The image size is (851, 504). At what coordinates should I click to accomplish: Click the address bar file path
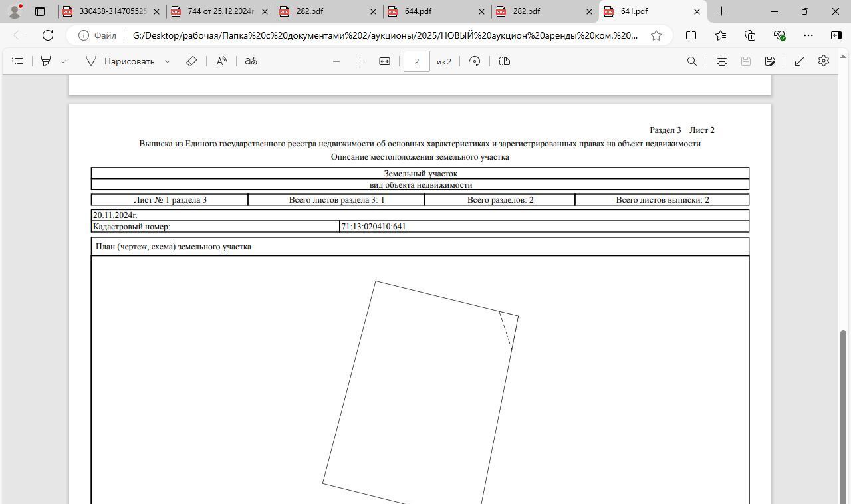[385, 35]
